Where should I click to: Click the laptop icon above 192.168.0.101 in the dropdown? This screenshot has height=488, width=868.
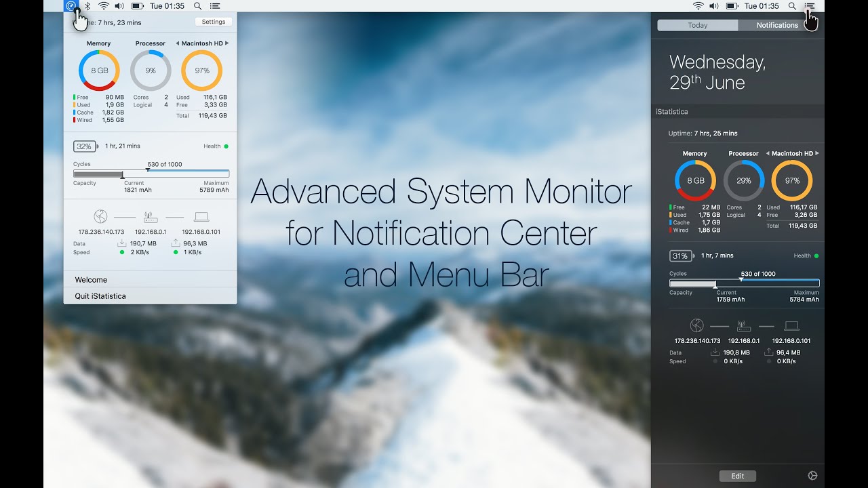pos(201,218)
